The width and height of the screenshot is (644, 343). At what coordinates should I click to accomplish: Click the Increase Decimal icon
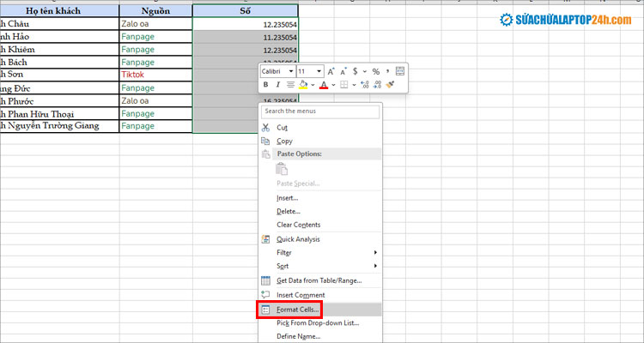pyautogui.click(x=364, y=86)
